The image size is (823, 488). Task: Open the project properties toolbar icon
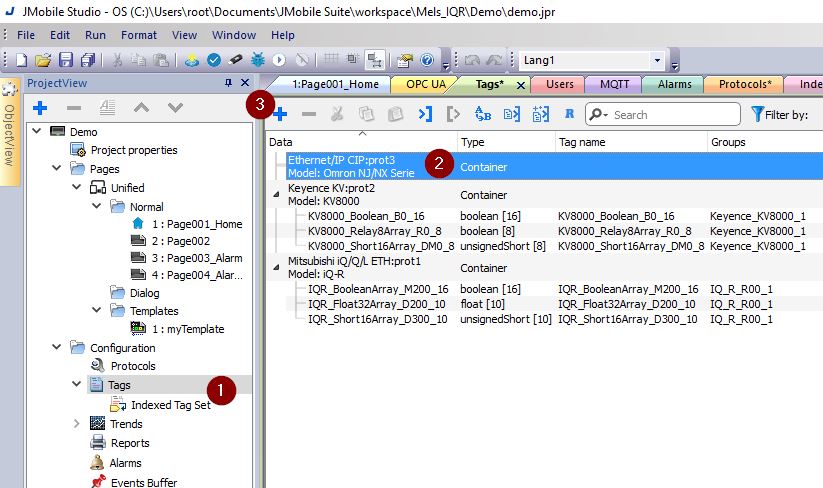[x=405, y=60]
